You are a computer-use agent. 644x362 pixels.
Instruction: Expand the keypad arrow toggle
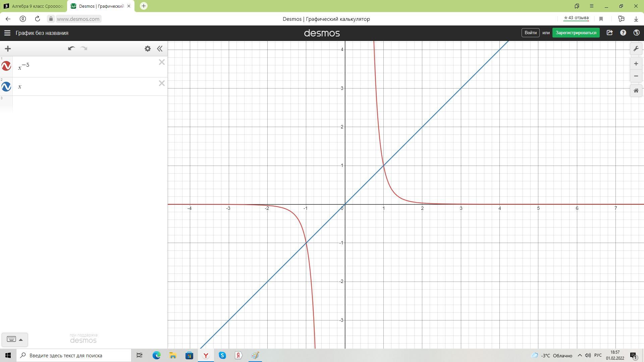pyautogui.click(x=21, y=340)
